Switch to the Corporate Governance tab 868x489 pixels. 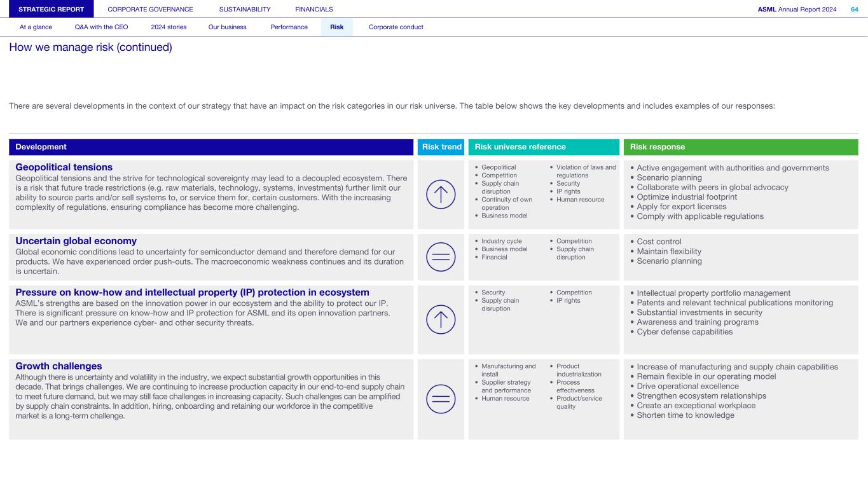[x=150, y=9]
